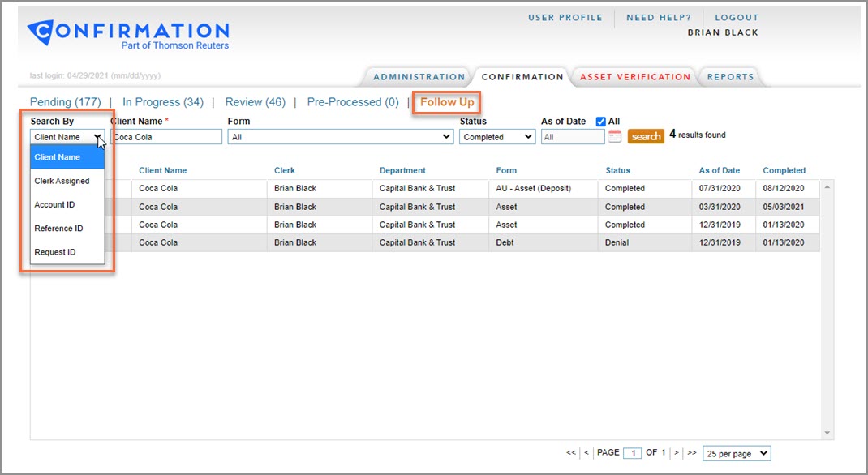Click the Logout link
This screenshot has height=475, width=868.
(738, 17)
